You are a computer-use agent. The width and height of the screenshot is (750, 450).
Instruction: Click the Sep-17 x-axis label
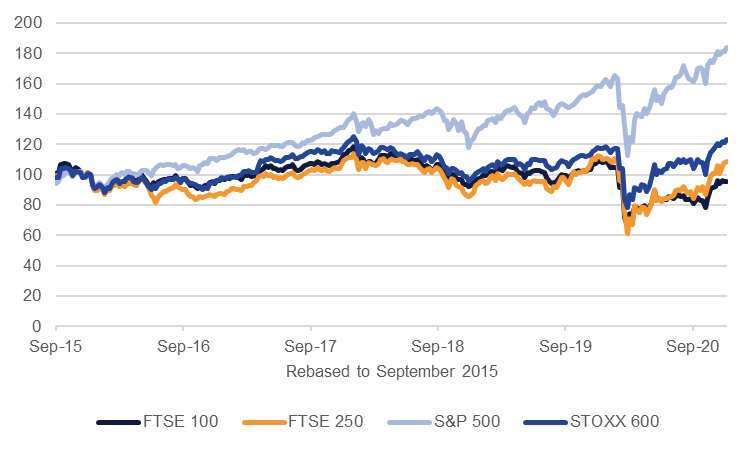tap(311, 347)
